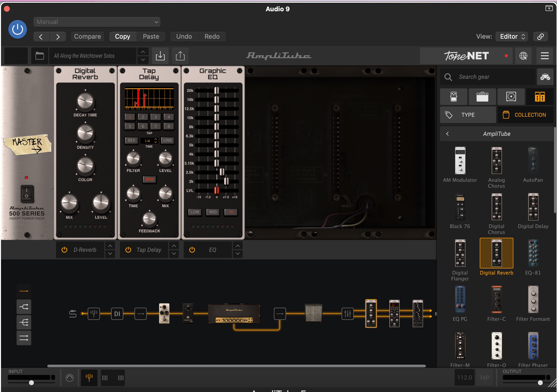Select the cabinet speaker category
The image size is (557, 392).
511,97
